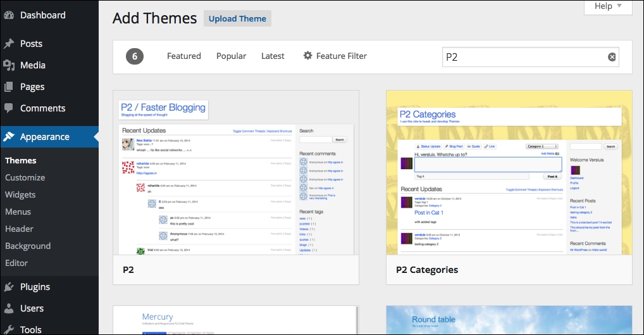The width and height of the screenshot is (644, 335).
Task: Click the Users person icon
Action: pyautogui.click(x=9, y=308)
